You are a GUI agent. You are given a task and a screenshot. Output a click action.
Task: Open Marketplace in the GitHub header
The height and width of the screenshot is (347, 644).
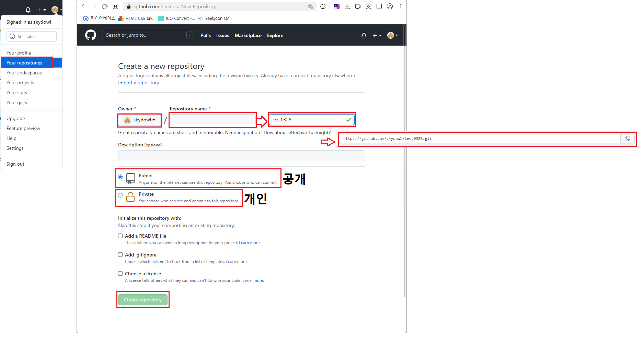pyautogui.click(x=248, y=35)
